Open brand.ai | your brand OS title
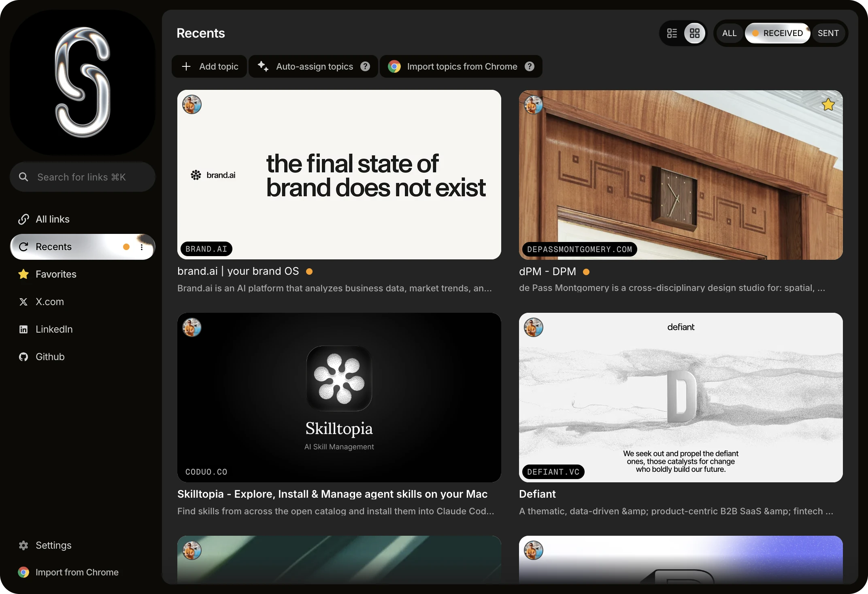Screen dimensions: 868x594 point(238,271)
